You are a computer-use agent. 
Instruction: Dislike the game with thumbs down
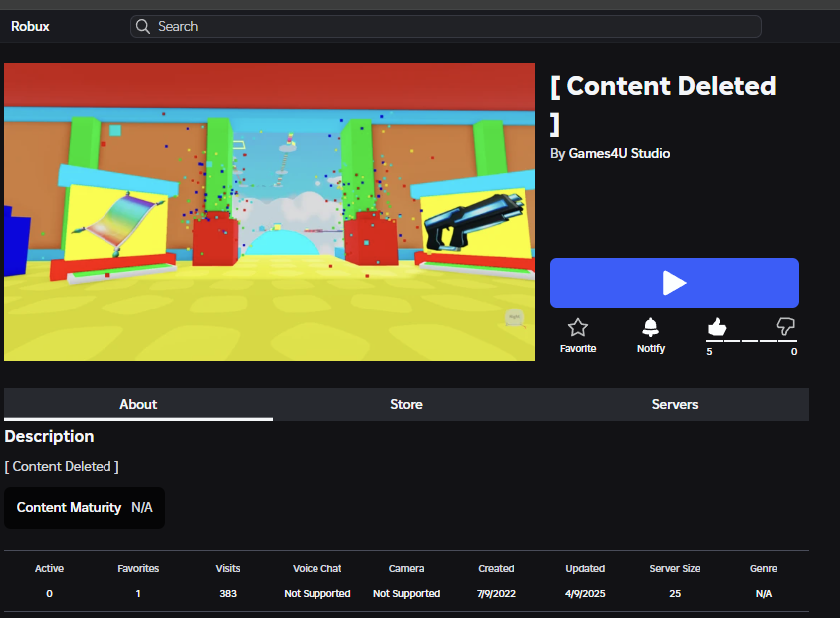point(786,326)
